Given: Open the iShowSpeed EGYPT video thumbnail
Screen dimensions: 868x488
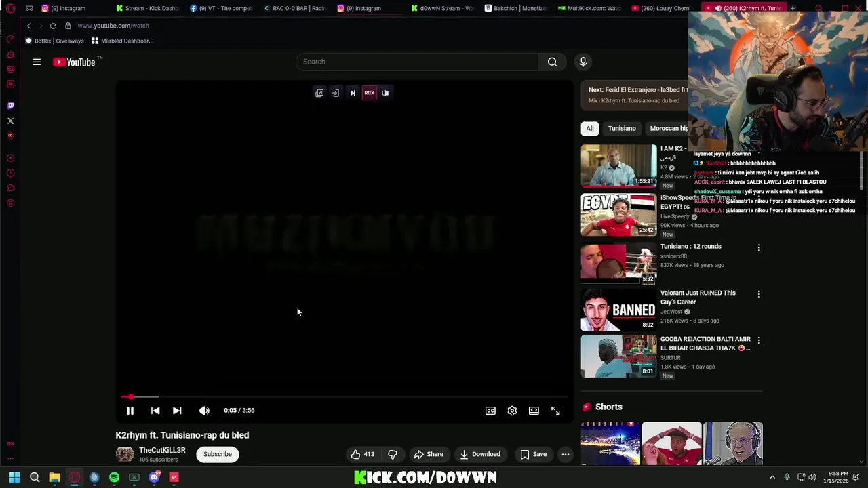Looking at the screenshot, I should [x=618, y=215].
